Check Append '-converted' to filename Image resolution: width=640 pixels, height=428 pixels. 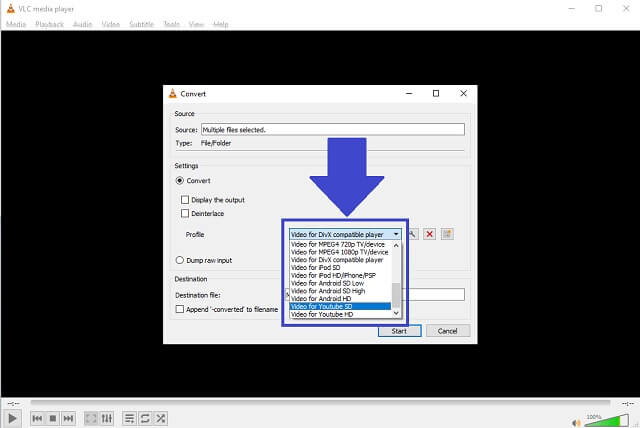click(180, 309)
